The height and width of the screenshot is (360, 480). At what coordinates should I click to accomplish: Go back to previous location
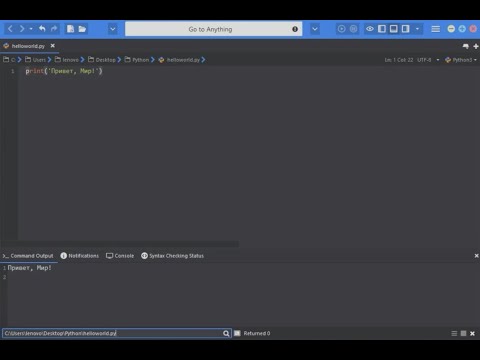tap(10, 29)
